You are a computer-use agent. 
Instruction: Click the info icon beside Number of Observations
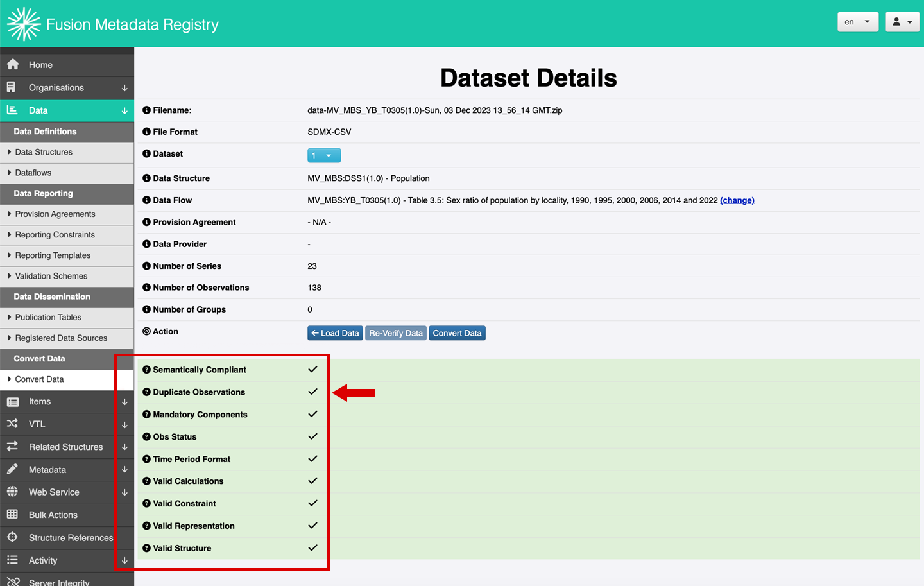point(146,288)
